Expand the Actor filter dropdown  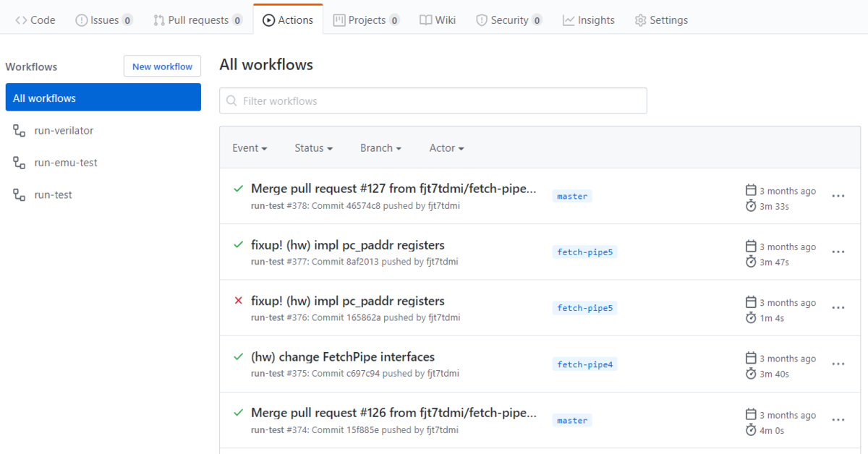click(x=447, y=148)
